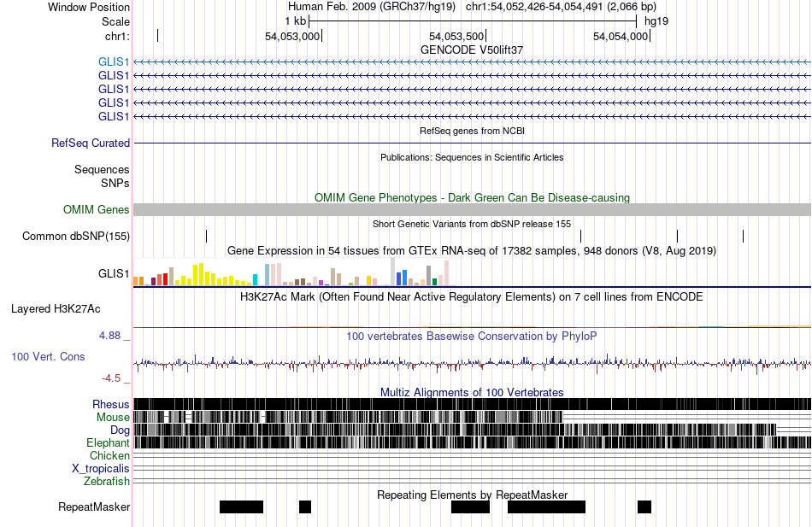Open Publications: Sequences in Scientific Articles title

tap(472, 157)
